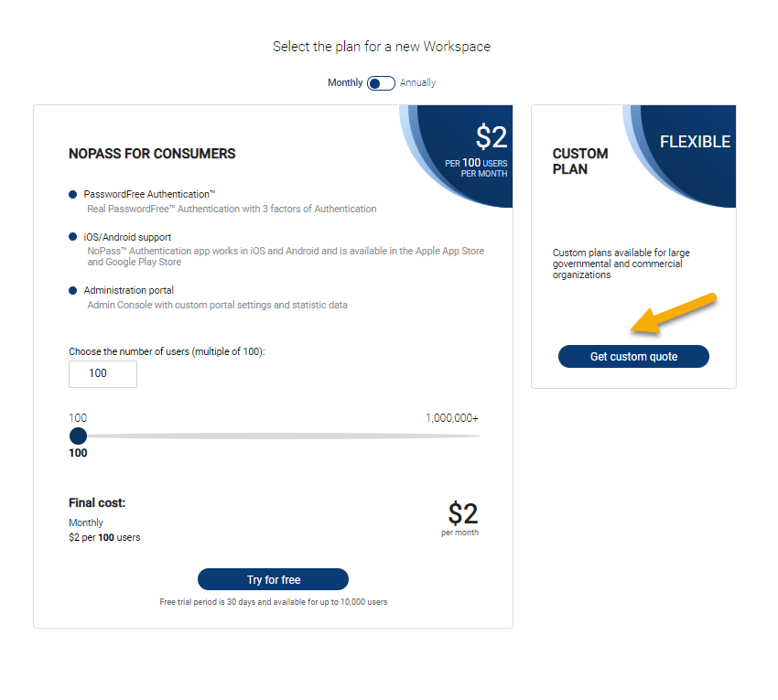Click the Administration portal bullet icon
The height and width of the screenshot is (700, 778).
73,290
